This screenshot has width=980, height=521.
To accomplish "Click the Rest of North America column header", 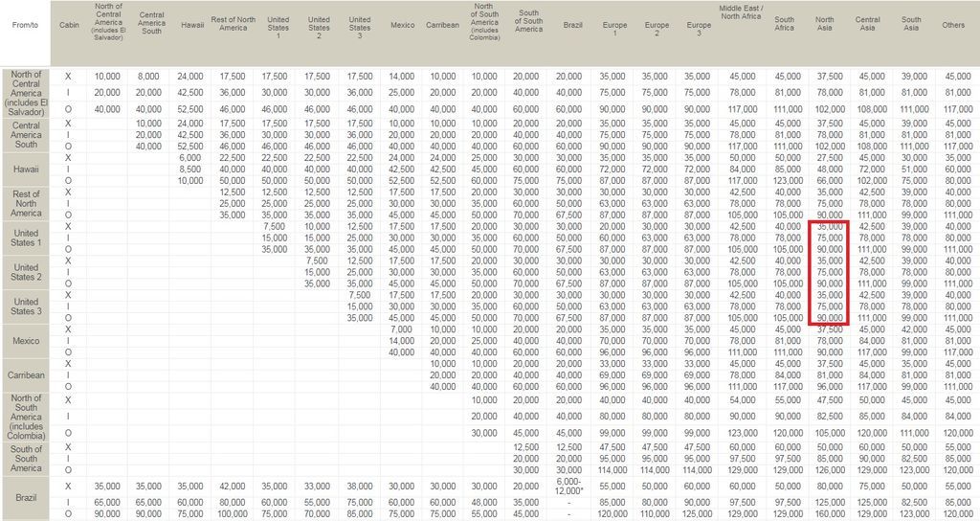I will point(234,24).
